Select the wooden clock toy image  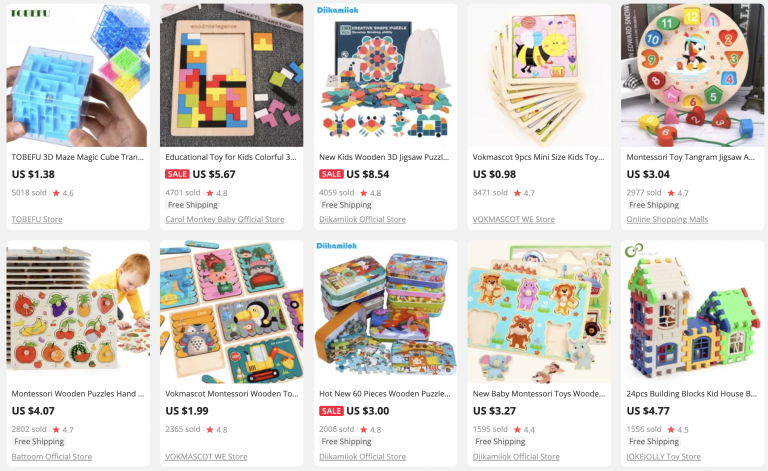point(693,75)
